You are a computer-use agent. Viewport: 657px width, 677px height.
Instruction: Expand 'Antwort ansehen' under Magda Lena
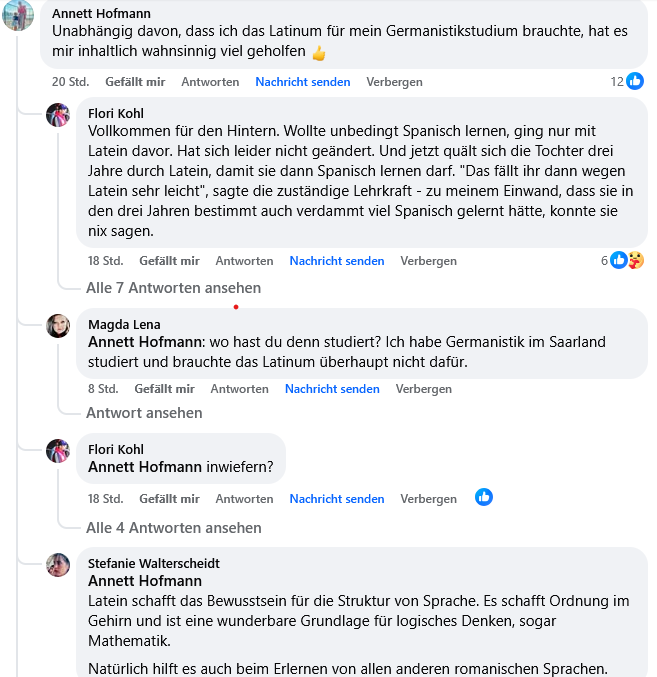[144, 413]
